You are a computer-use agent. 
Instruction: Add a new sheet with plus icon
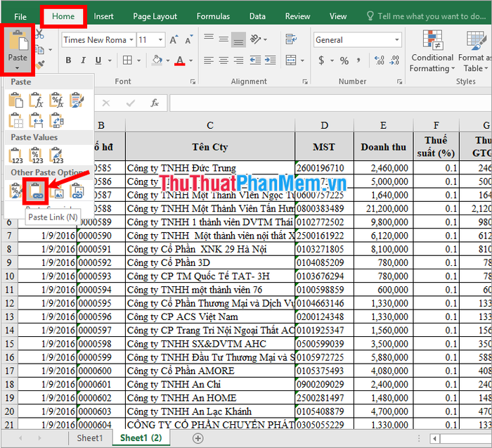pos(198,438)
